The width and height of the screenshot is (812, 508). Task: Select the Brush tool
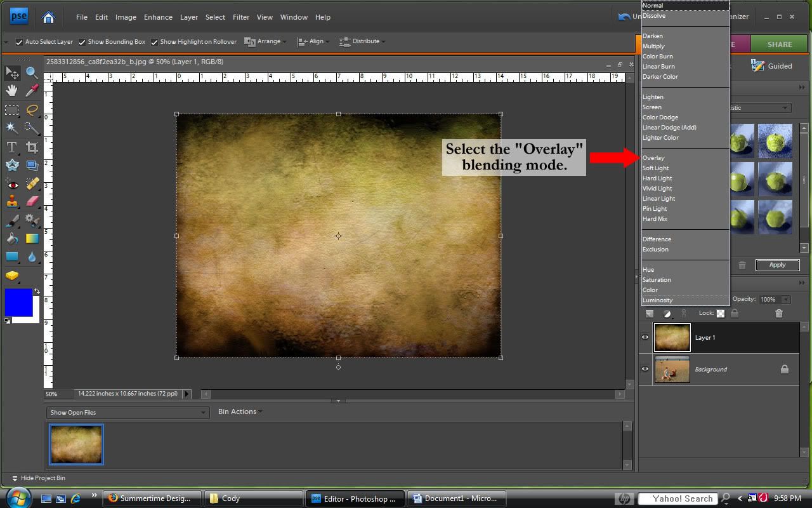coord(12,220)
